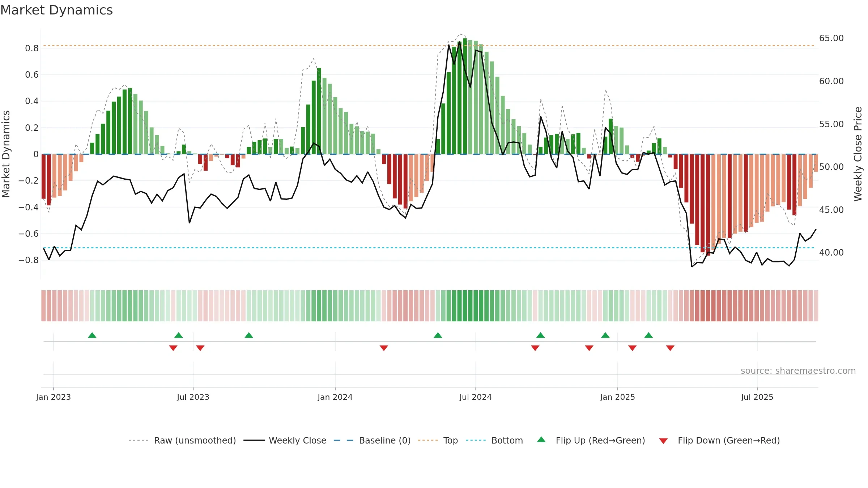Click the 0.8 left axis label
The image size is (868, 488).
pyautogui.click(x=32, y=48)
